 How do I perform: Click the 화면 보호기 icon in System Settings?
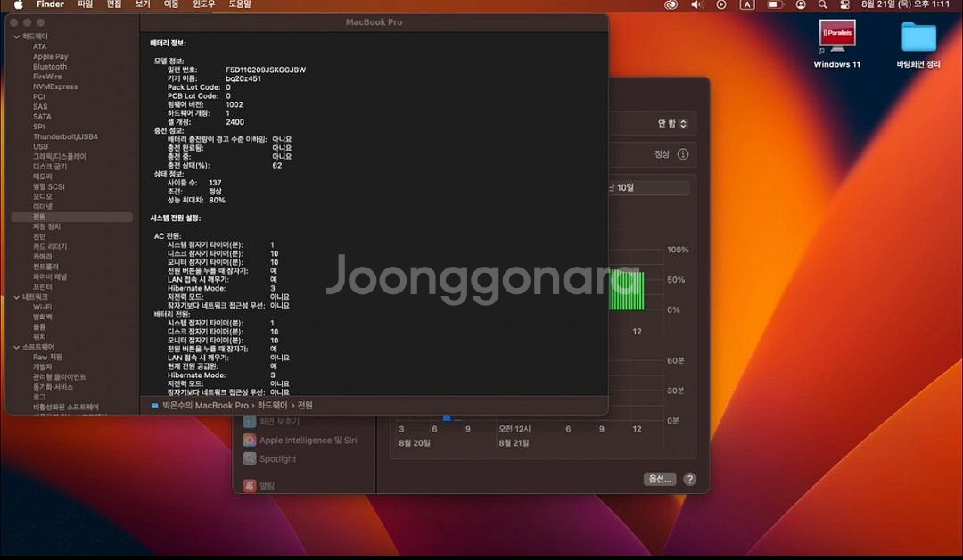250,421
